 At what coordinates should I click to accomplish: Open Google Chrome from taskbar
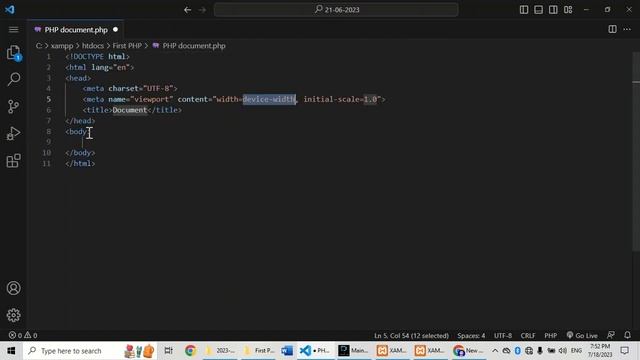click(x=190, y=351)
